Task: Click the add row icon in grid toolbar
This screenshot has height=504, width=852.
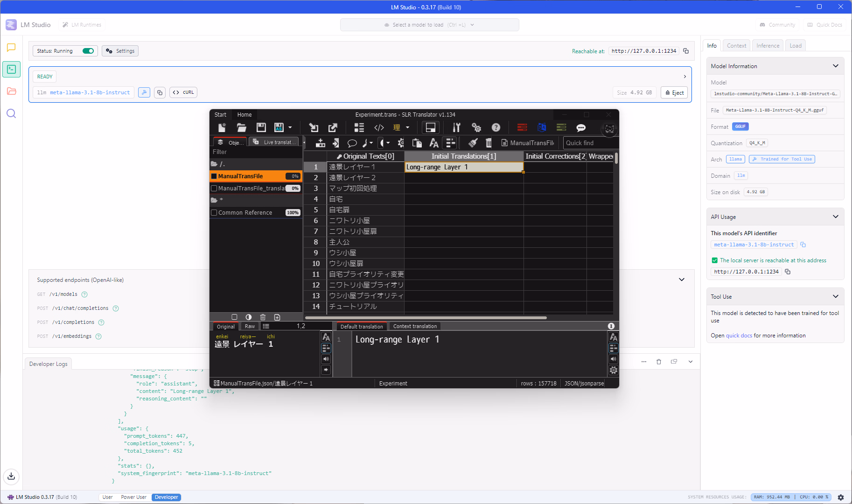Action: click(x=321, y=143)
